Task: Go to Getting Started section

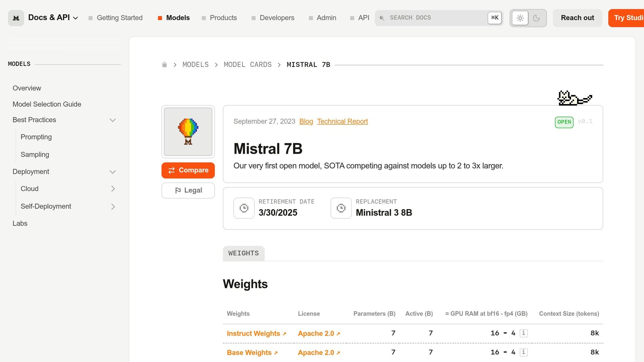Action: click(x=115, y=18)
